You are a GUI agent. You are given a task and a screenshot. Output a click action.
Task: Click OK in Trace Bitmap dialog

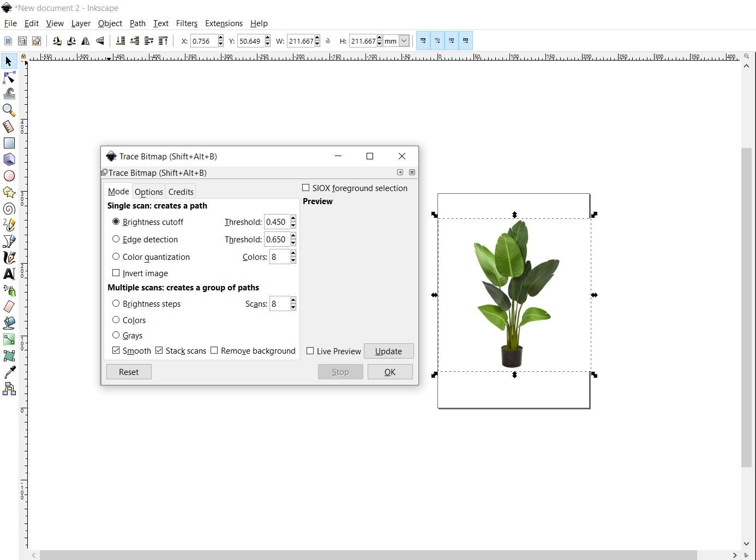point(390,372)
